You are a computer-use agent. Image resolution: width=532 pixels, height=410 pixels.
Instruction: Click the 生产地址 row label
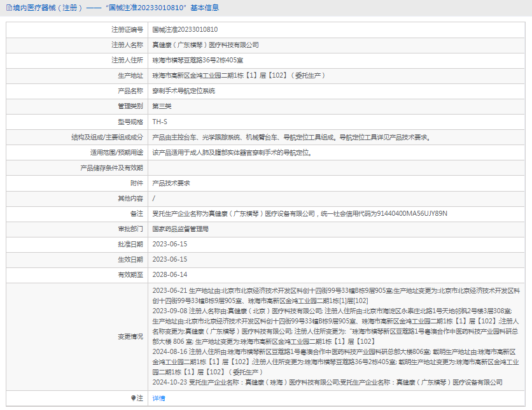pos(130,76)
